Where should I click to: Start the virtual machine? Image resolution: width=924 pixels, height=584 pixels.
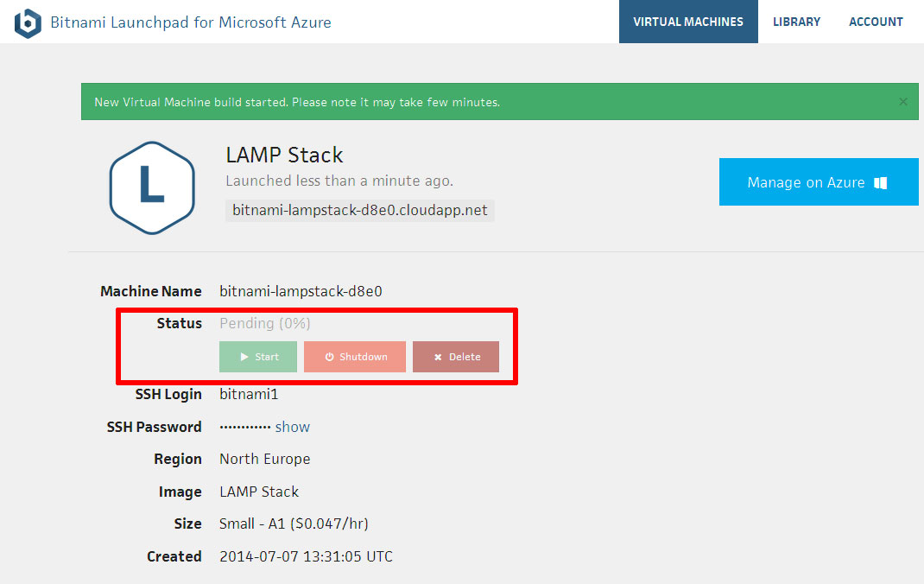[258, 357]
